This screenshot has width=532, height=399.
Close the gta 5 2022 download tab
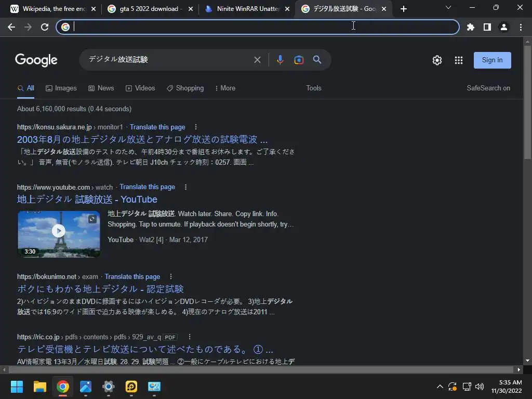pyautogui.click(x=191, y=9)
